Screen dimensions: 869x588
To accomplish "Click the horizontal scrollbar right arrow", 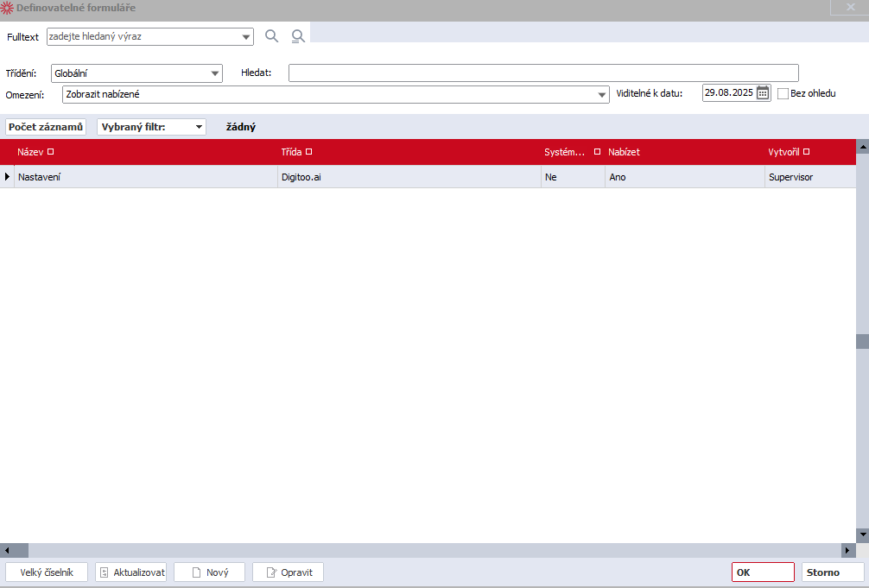I will pos(848,550).
